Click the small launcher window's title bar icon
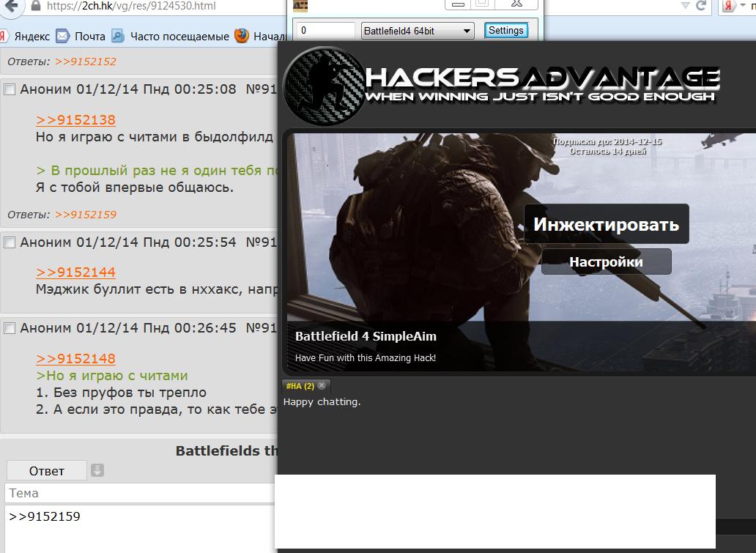This screenshot has height=553, width=756. pyautogui.click(x=300, y=6)
